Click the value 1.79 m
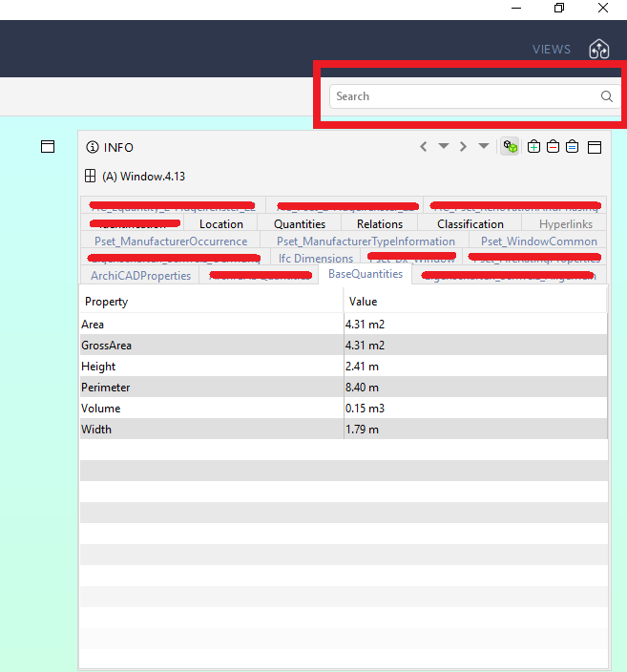627x672 pixels. coord(362,430)
